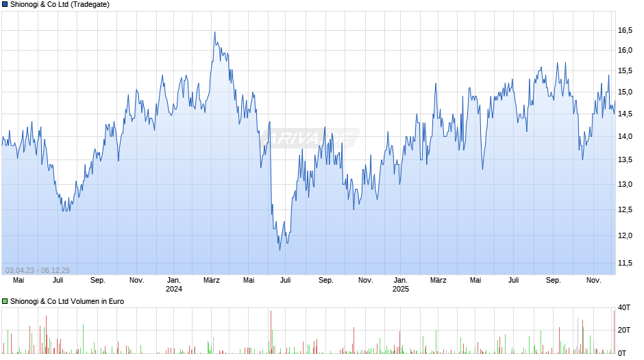Click the 13,0 price axis label

tap(625, 184)
